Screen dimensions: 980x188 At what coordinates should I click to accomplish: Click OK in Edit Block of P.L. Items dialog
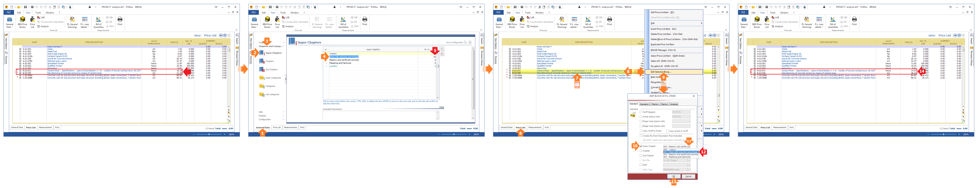pyautogui.click(x=673, y=176)
